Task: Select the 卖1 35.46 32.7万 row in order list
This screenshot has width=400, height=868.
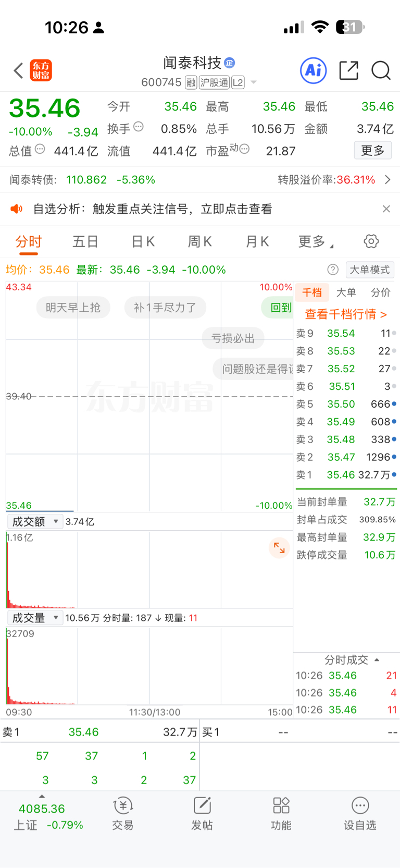Action: pyautogui.click(x=346, y=475)
